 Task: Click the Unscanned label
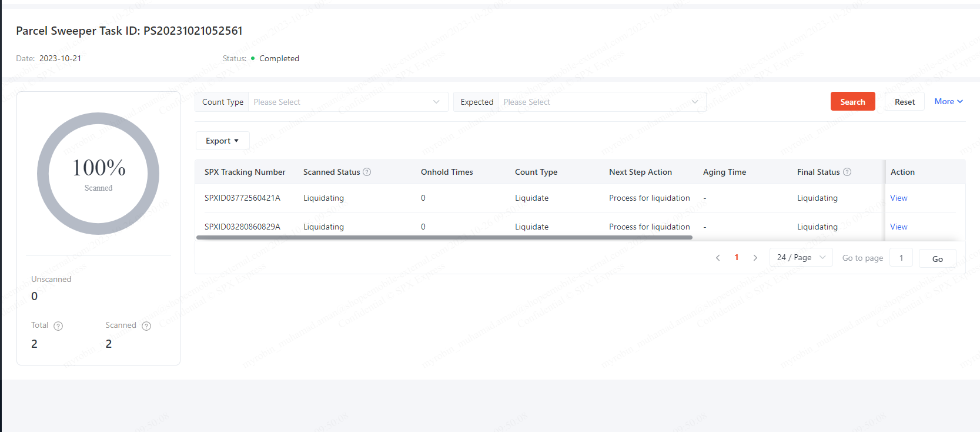point(51,279)
